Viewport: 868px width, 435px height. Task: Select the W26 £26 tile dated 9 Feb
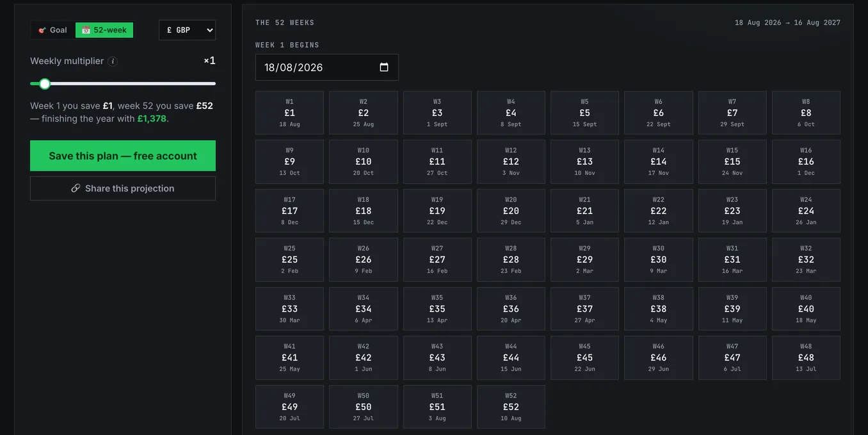coord(364,259)
